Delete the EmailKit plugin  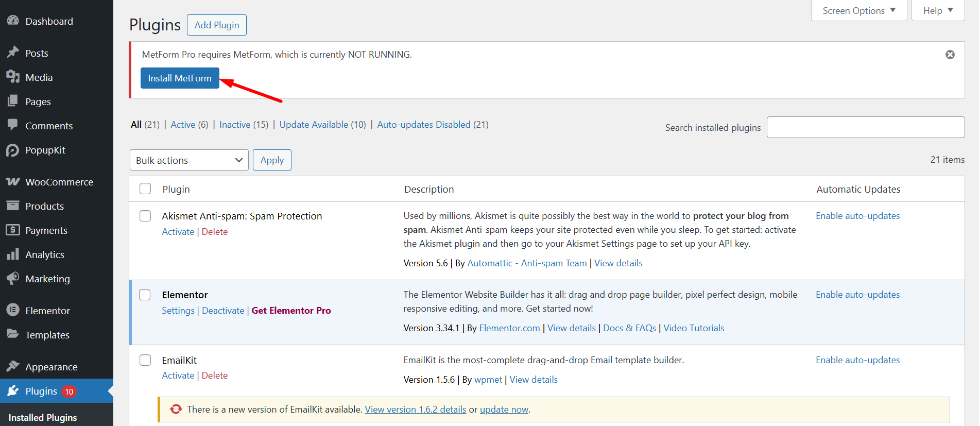click(215, 376)
